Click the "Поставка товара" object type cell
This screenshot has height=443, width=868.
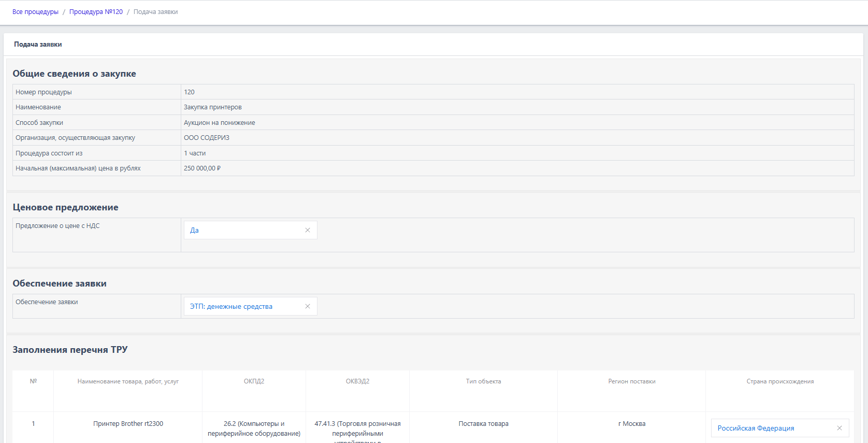coord(483,424)
